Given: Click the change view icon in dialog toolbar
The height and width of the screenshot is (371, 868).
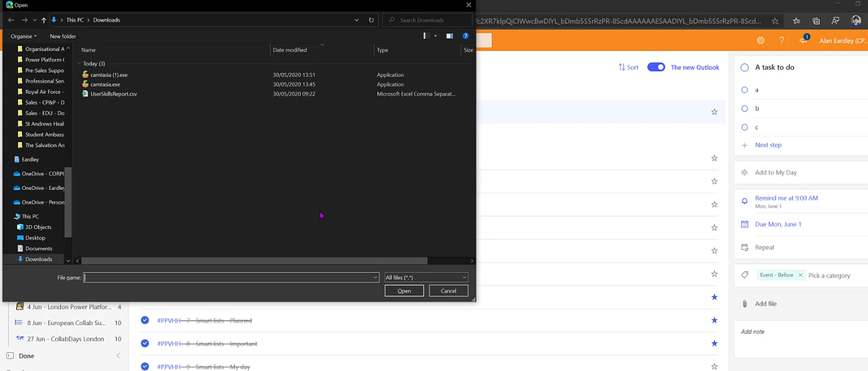Looking at the screenshot, I should [x=426, y=36].
